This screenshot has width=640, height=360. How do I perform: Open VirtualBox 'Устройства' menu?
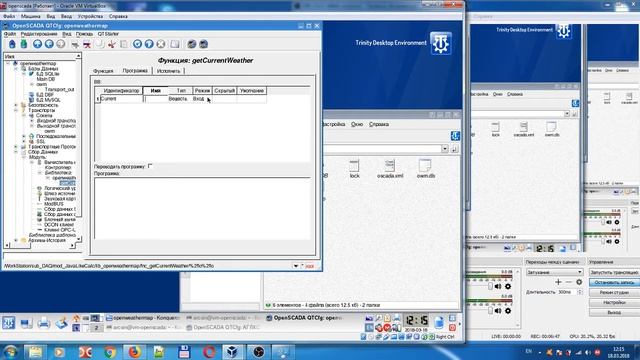[90, 16]
